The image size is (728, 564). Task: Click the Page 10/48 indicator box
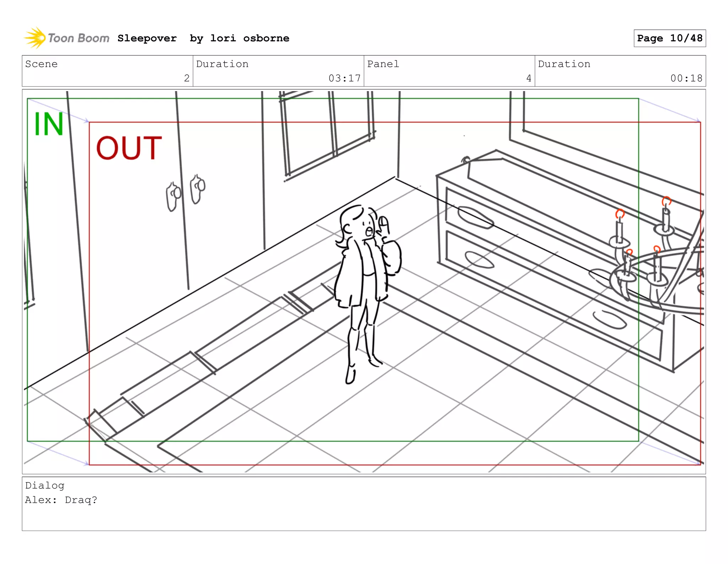coord(669,38)
